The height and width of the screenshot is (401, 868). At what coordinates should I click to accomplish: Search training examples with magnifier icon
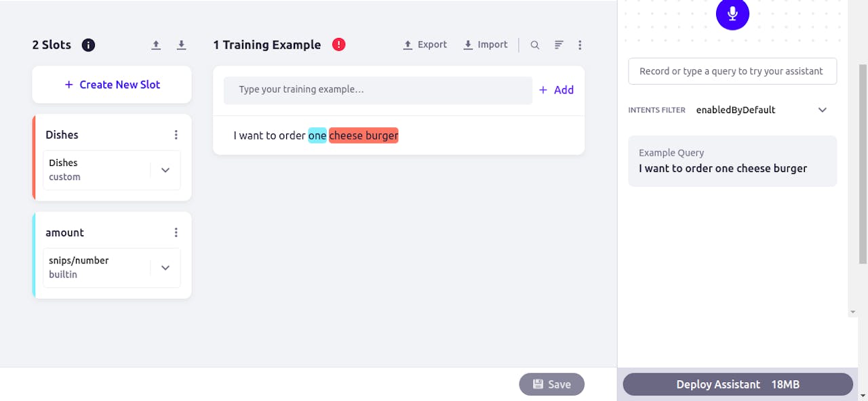coord(535,45)
